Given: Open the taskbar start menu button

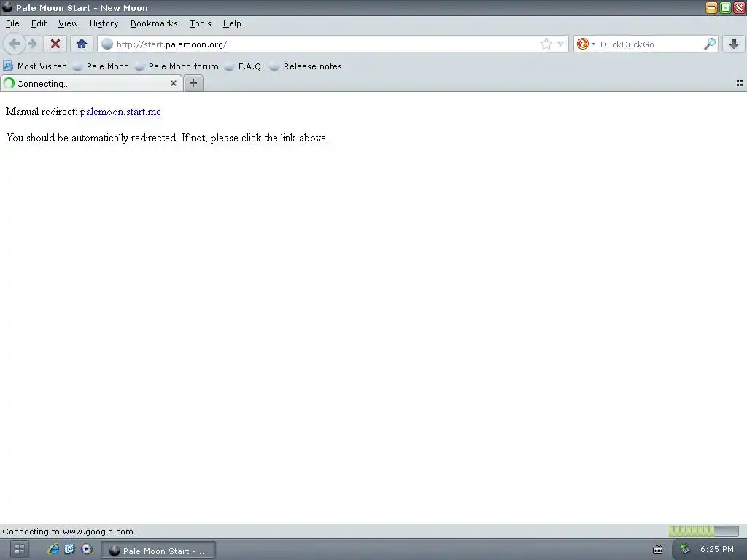Looking at the screenshot, I should tap(20, 549).
